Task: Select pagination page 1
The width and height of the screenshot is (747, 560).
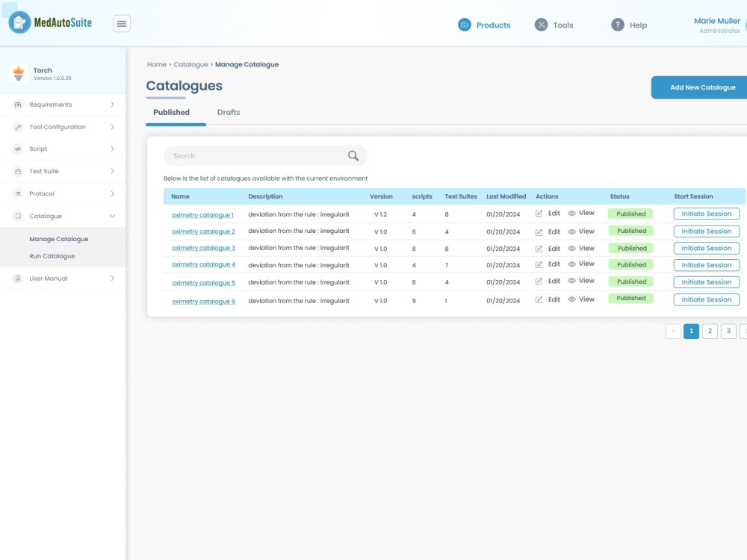Action: (x=691, y=331)
